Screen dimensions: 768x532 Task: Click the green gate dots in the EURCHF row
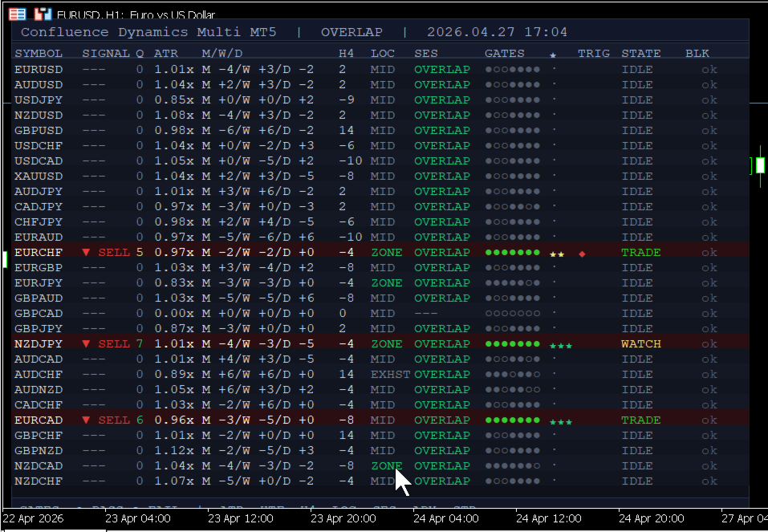coord(512,253)
